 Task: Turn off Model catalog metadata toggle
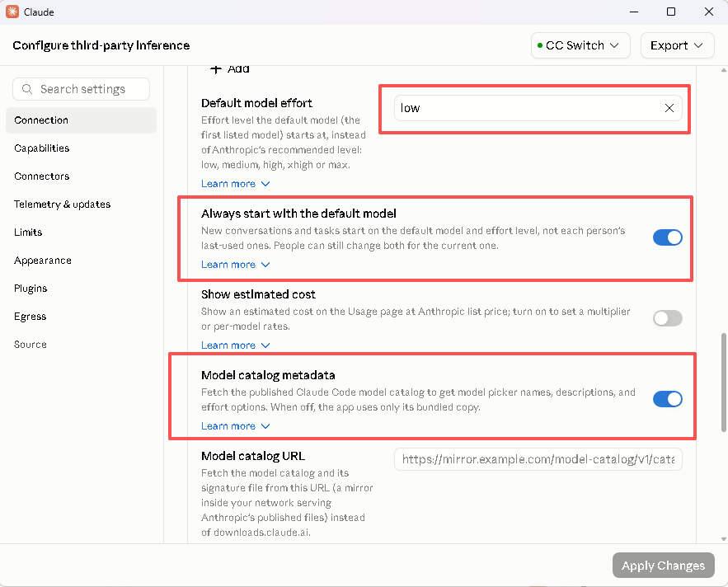[667, 399]
